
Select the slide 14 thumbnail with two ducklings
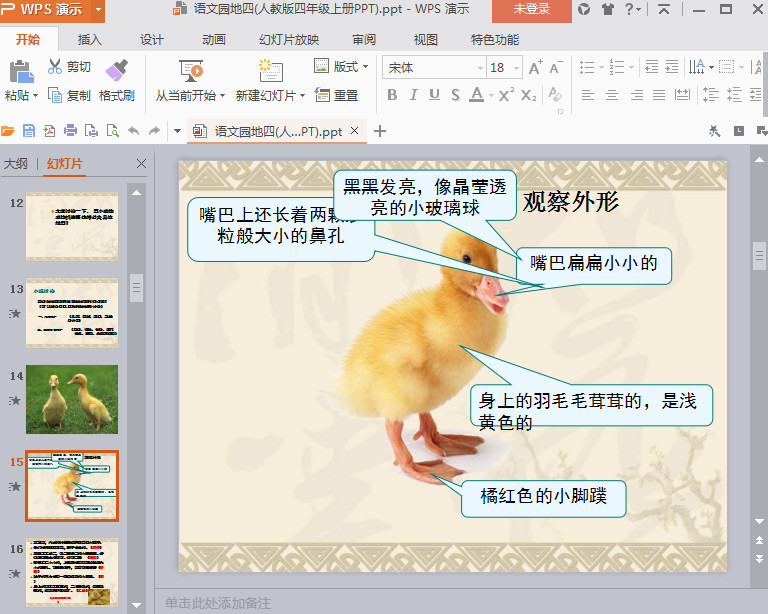(x=71, y=399)
